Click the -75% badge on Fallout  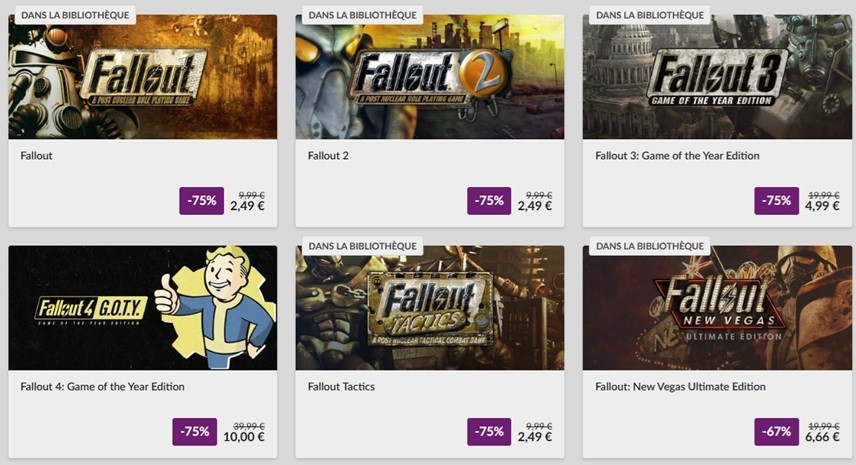(x=201, y=200)
